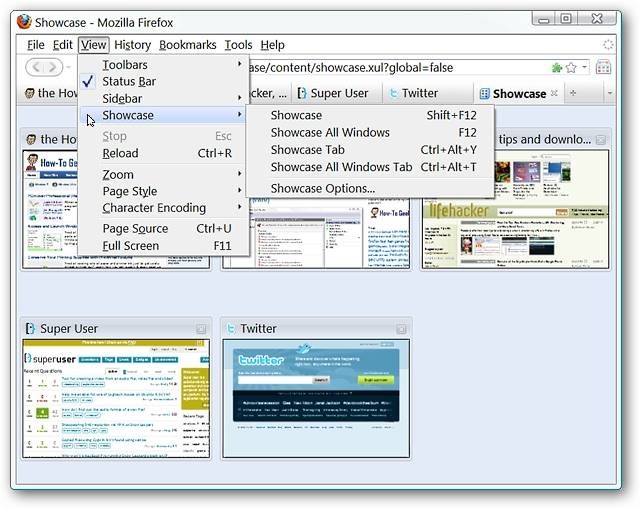640x508 pixels.
Task: Click the Twitter thumbnail preview
Action: (x=316, y=398)
